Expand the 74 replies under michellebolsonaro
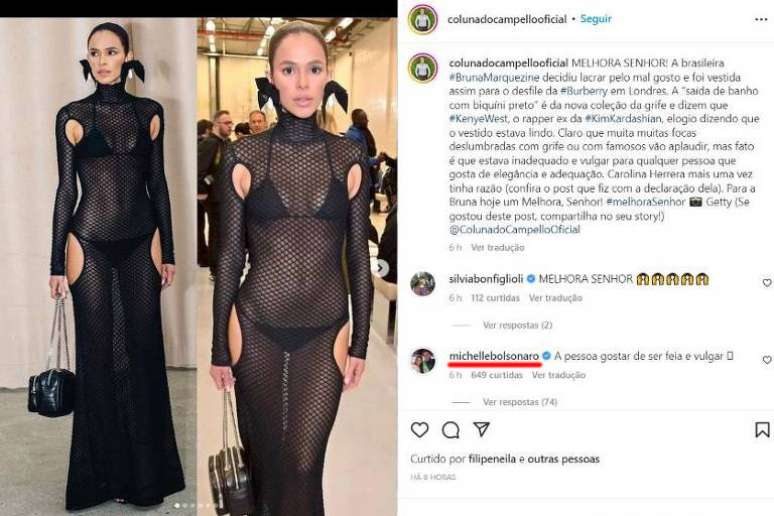Screen dimensions: 774x516 520,402
